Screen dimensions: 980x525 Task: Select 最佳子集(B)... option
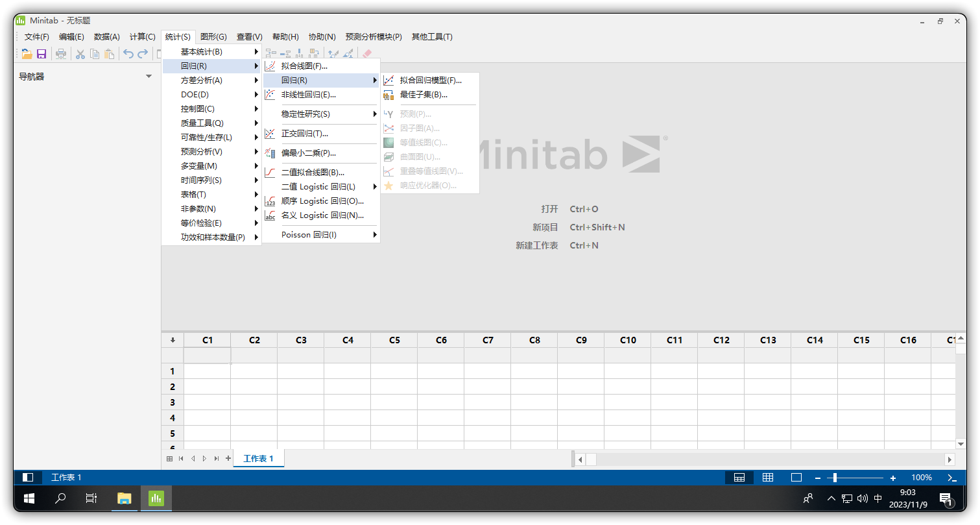[429, 95]
